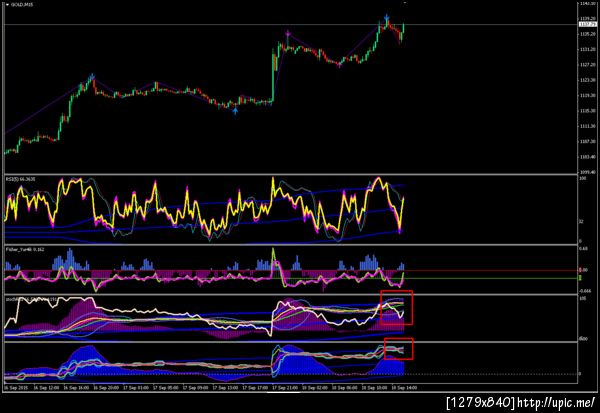600x413 pixels.
Task: Select the GOLD,M15 chart title label
Action: tap(22, 5)
